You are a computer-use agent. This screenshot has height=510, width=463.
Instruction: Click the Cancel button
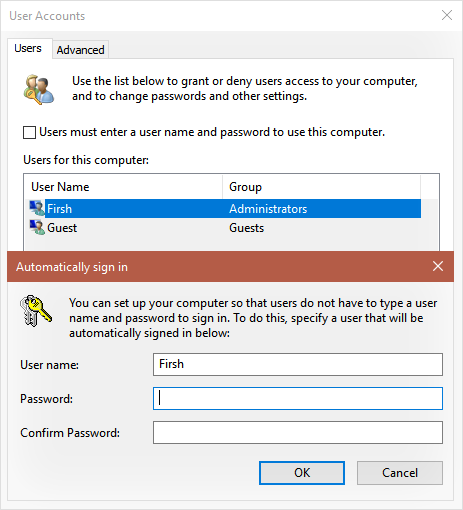pos(400,473)
